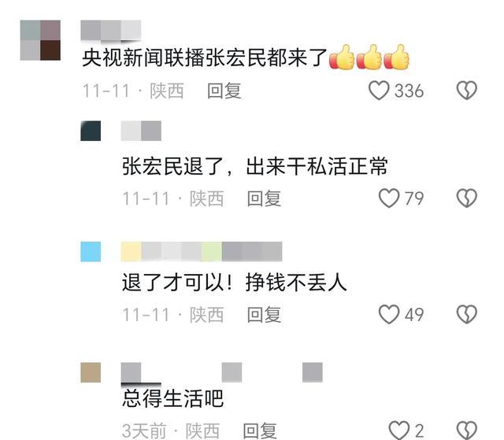Select the comment text 张宏民退了，出来干私活正常
The width and height of the screenshot is (504, 440).
254,166
